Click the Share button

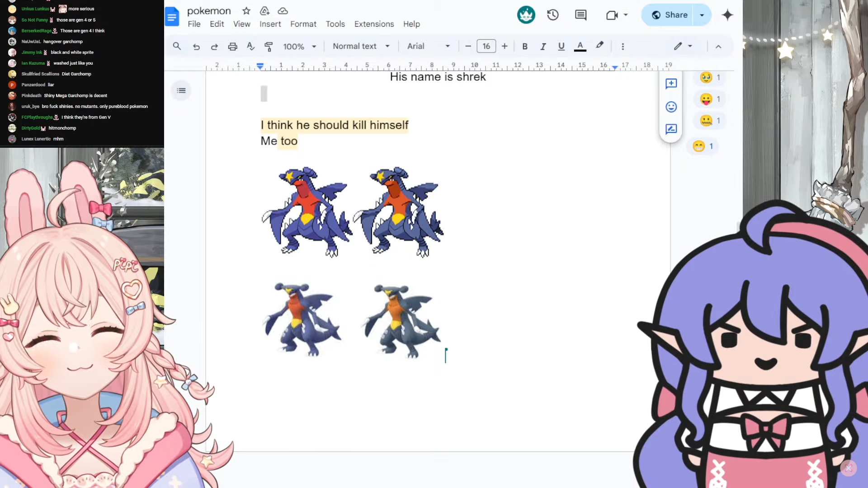coord(670,15)
